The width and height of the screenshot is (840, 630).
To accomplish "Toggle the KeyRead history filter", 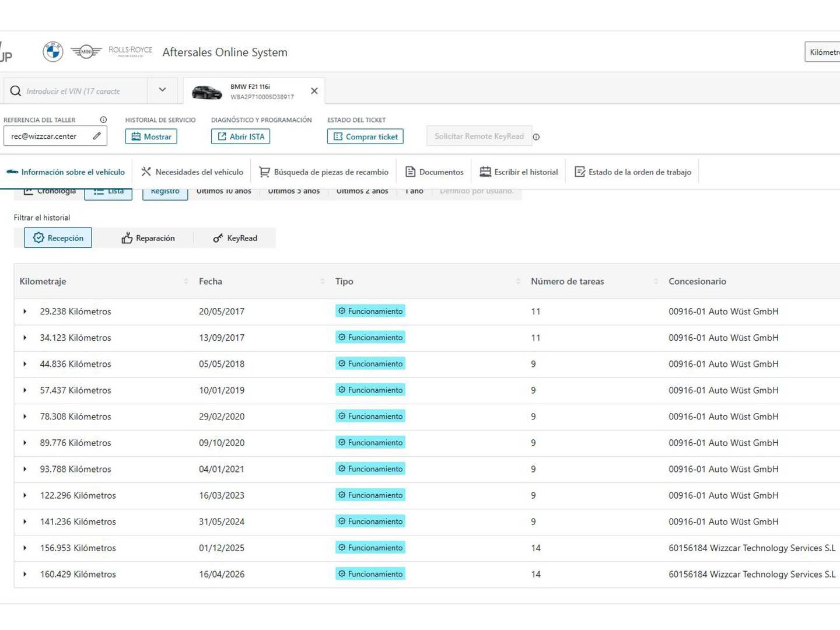I will point(235,238).
